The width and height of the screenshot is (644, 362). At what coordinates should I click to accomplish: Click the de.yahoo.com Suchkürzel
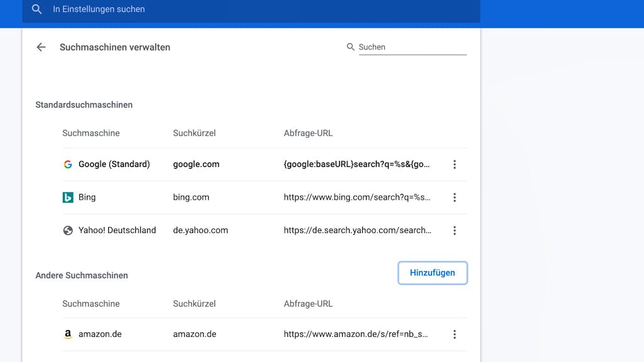201,230
